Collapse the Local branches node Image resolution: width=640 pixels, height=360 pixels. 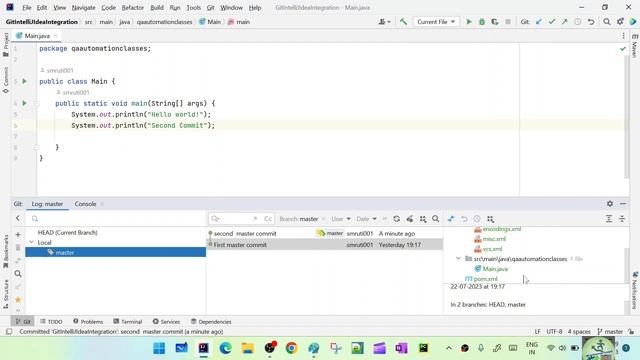(x=32, y=242)
